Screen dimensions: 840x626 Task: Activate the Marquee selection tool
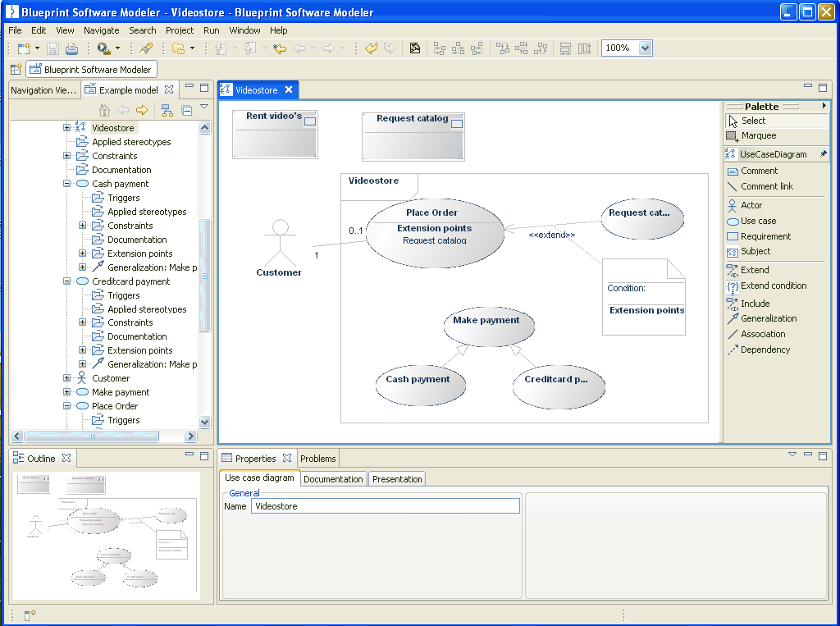[x=757, y=135]
